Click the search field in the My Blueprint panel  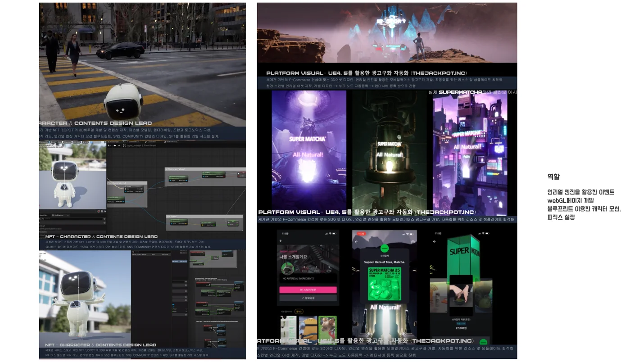(71, 219)
